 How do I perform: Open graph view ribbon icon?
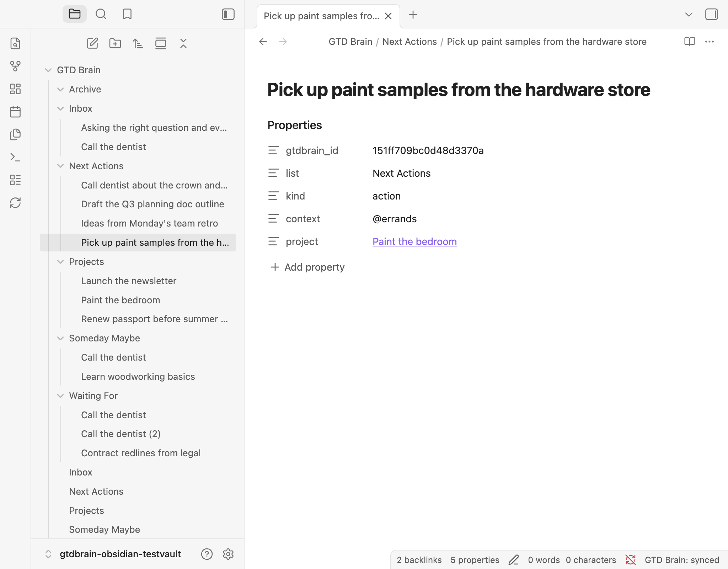(x=15, y=66)
